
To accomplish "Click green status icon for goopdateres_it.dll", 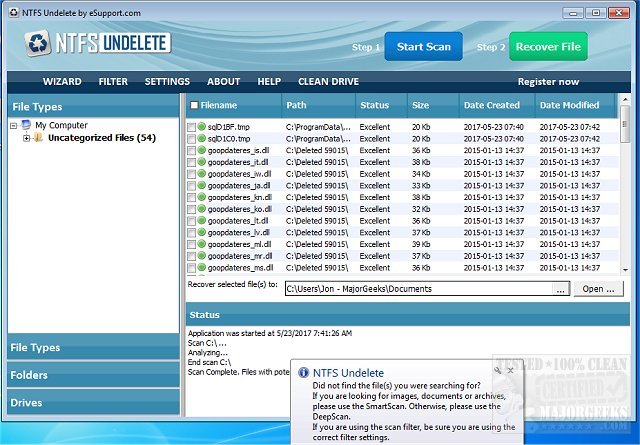I will [202, 162].
